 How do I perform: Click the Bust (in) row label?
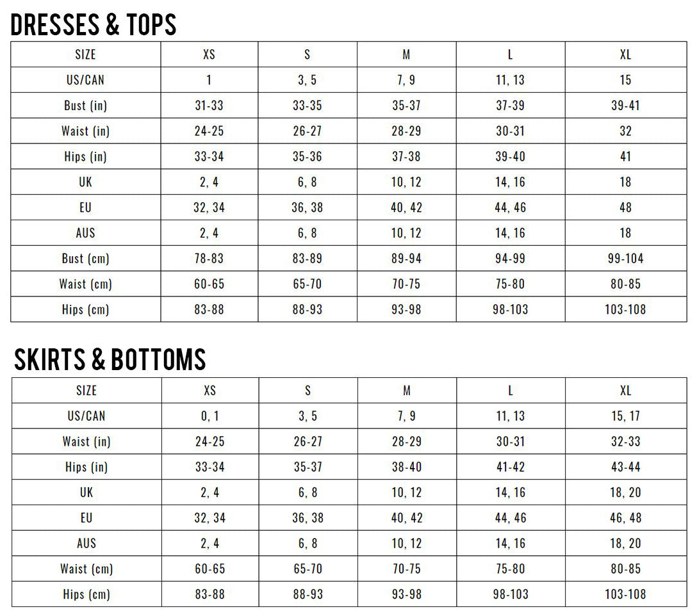(x=85, y=106)
